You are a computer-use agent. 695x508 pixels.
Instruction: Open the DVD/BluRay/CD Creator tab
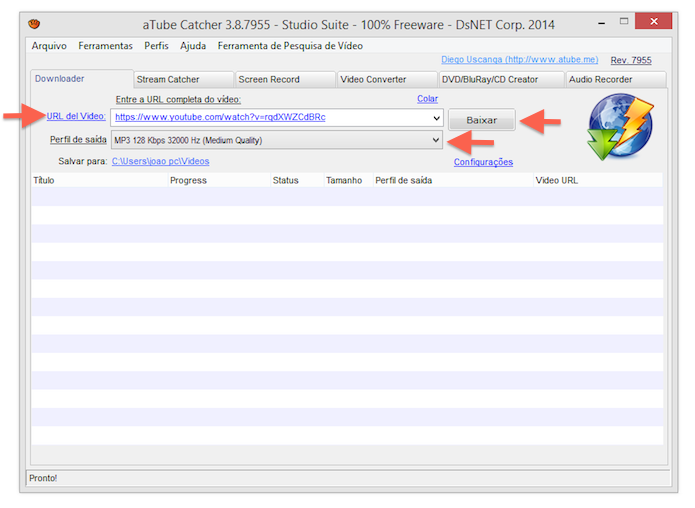tap(501, 79)
